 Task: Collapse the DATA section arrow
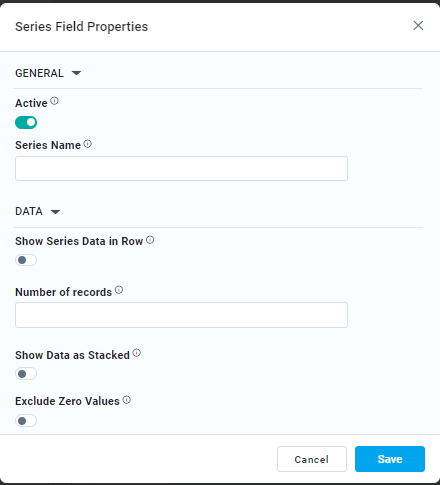click(x=55, y=212)
